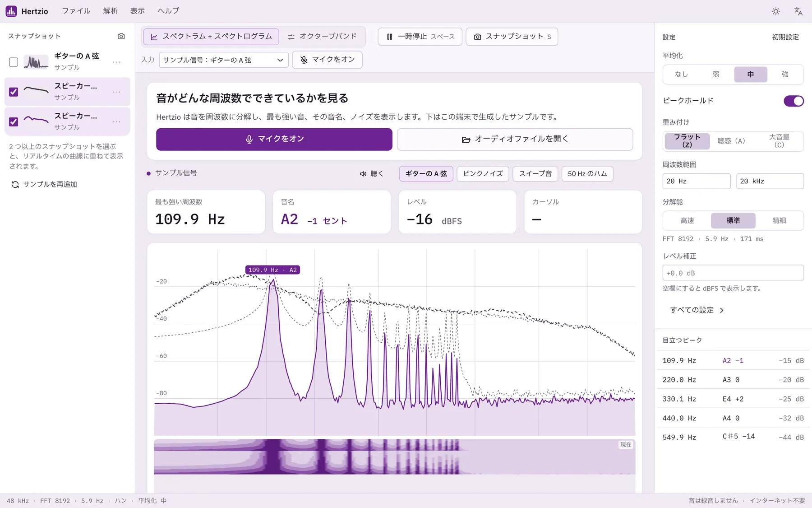This screenshot has height=508, width=812.
Task: Open the 表示 menu
Action: click(138, 11)
